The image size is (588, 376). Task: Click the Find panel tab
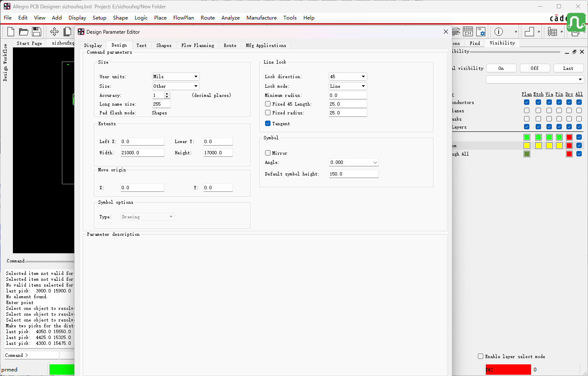point(475,43)
